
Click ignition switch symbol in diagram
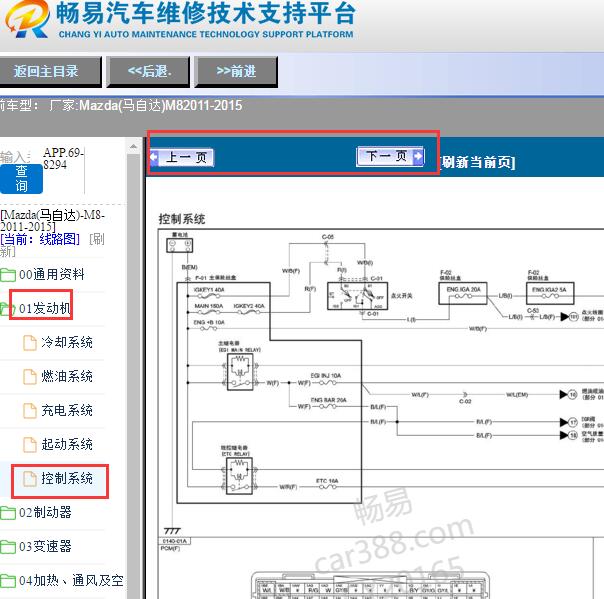tap(357, 296)
